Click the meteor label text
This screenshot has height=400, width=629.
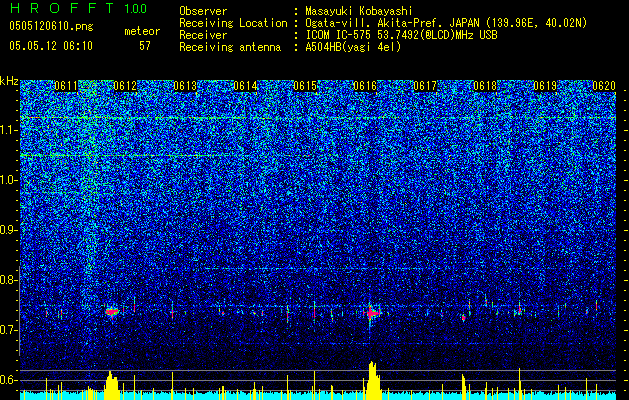[x=142, y=31]
